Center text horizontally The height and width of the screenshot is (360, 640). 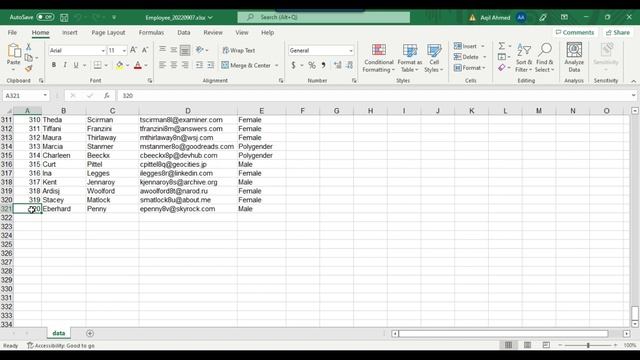point(174,65)
